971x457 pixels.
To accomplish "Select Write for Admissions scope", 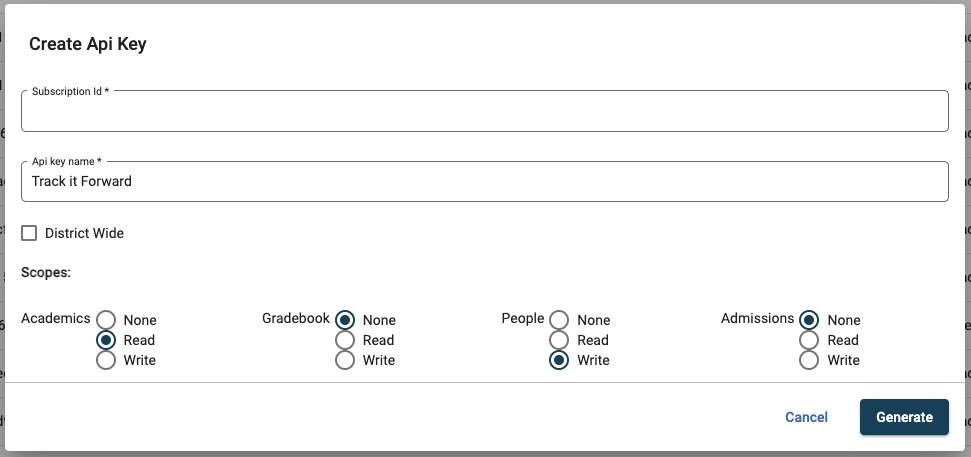I will click(x=809, y=360).
